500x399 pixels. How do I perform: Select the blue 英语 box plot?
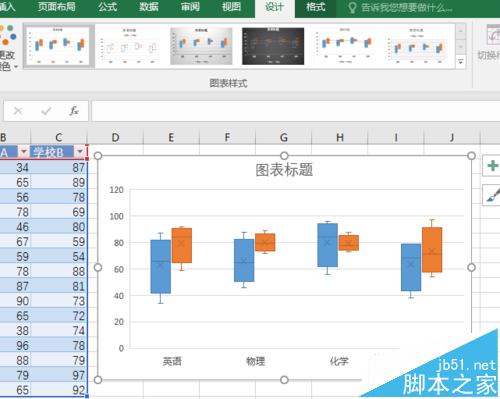click(x=161, y=267)
